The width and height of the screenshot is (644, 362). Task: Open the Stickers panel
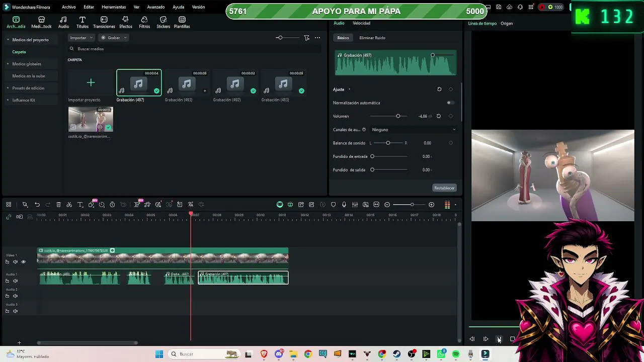[x=163, y=22]
